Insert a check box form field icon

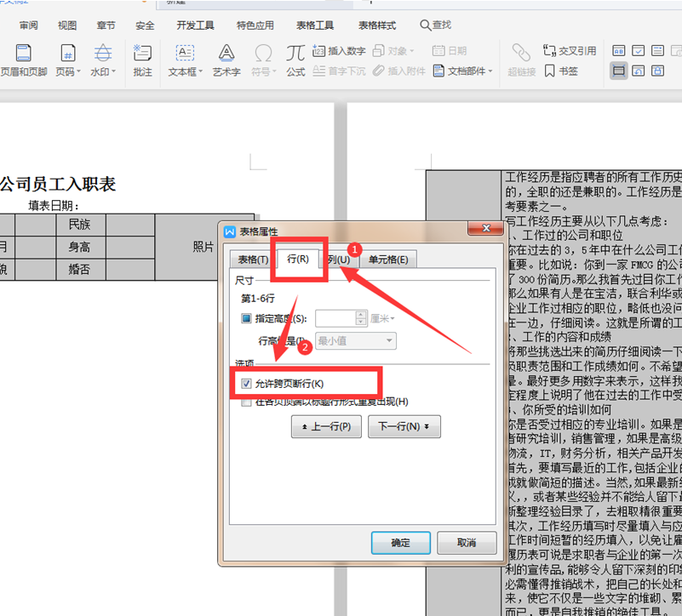click(638, 51)
